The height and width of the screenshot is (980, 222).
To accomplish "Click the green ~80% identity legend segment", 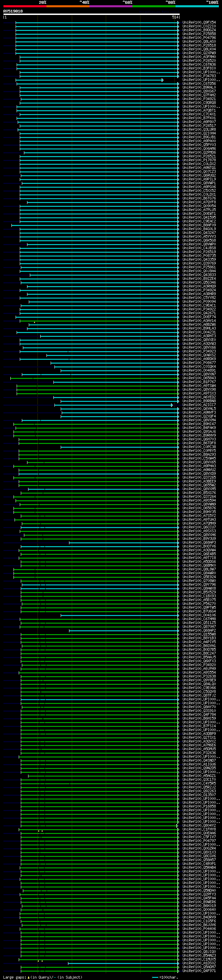I will (x=154, y=7).
